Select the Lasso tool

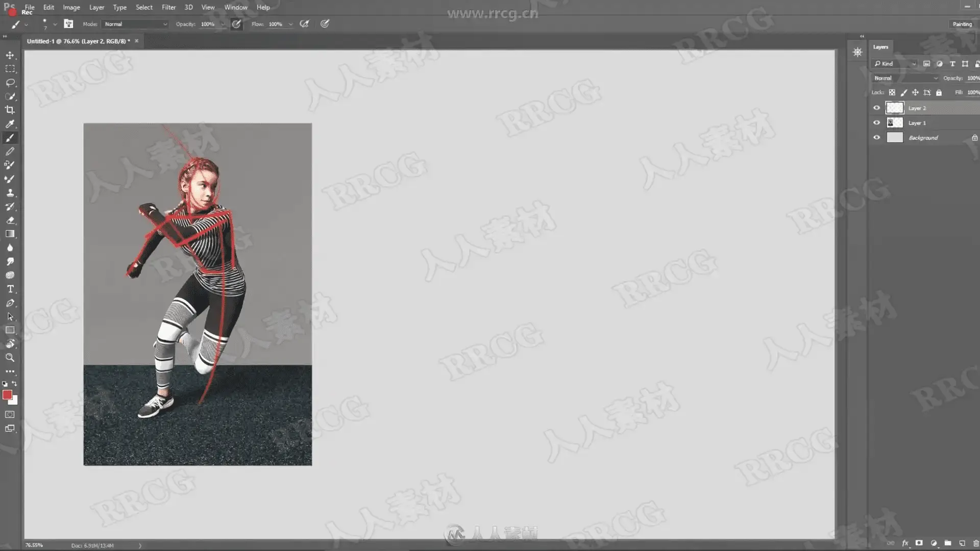[x=10, y=83]
